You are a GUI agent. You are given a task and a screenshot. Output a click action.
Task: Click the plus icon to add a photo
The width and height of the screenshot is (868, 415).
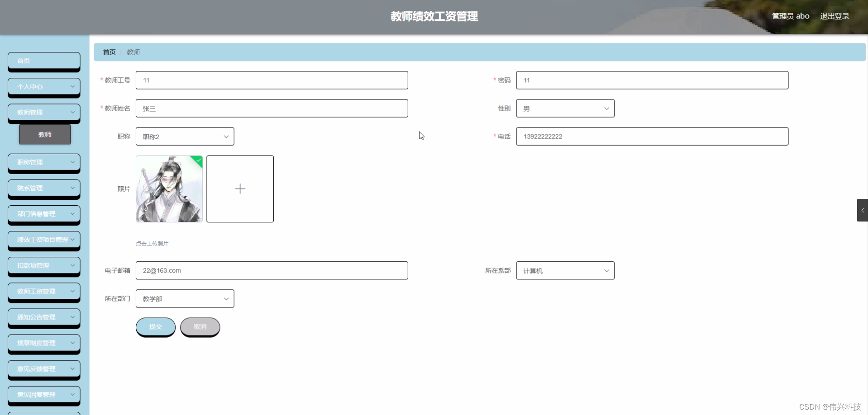[240, 189]
